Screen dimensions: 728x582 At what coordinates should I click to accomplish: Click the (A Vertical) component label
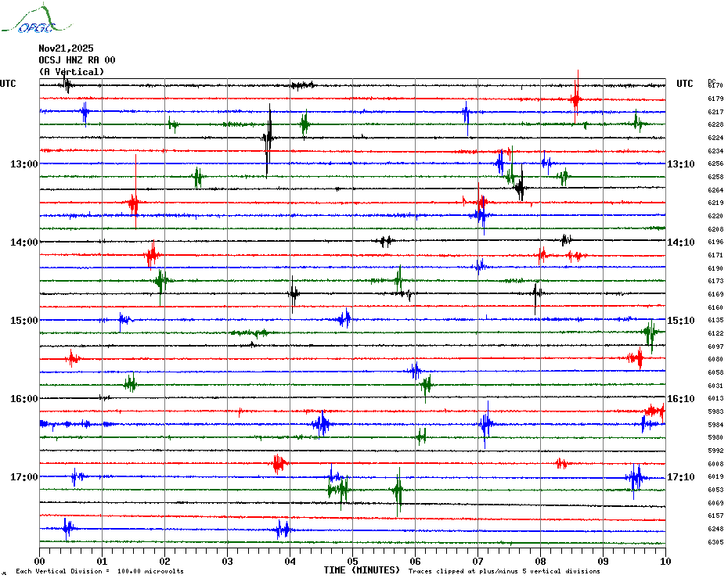pos(71,72)
